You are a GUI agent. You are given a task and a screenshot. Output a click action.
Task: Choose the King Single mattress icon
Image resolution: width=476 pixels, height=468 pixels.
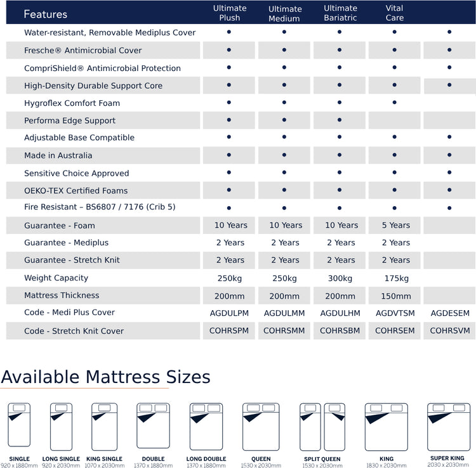coord(104,426)
